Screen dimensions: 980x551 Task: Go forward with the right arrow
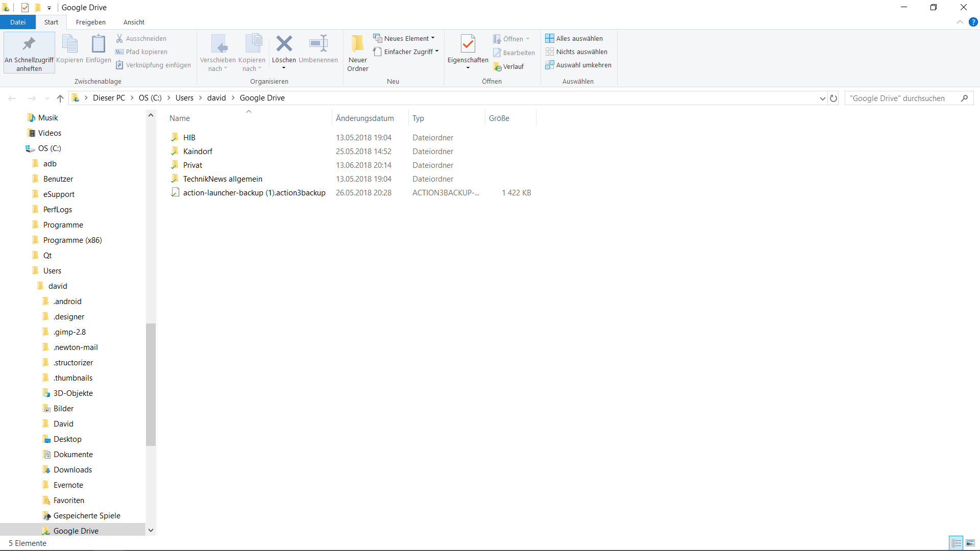pyautogui.click(x=32, y=98)
